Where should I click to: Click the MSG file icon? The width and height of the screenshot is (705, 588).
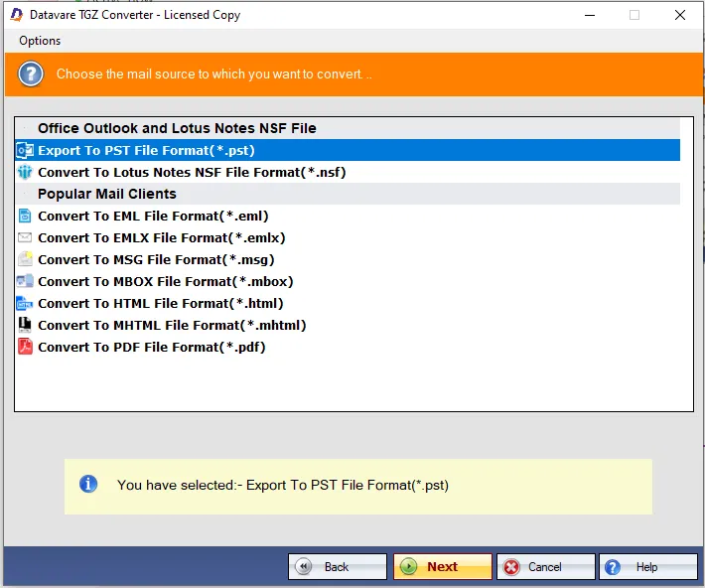pyautogui.click(x=25, y=259)
